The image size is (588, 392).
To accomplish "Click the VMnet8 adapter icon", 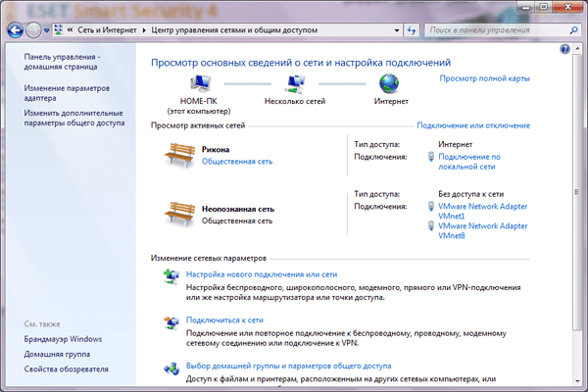I will pyautogui.click(x=431, y=225).
